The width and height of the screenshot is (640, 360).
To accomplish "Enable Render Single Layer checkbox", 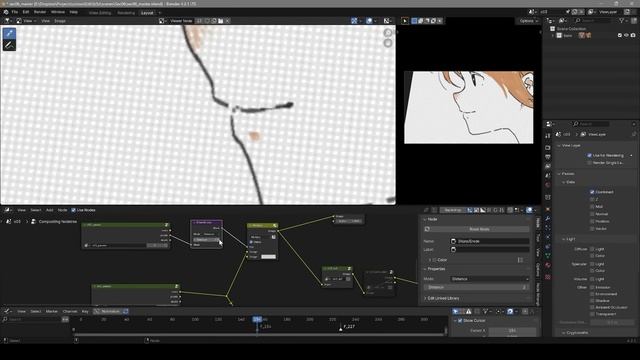I will 589,163.
